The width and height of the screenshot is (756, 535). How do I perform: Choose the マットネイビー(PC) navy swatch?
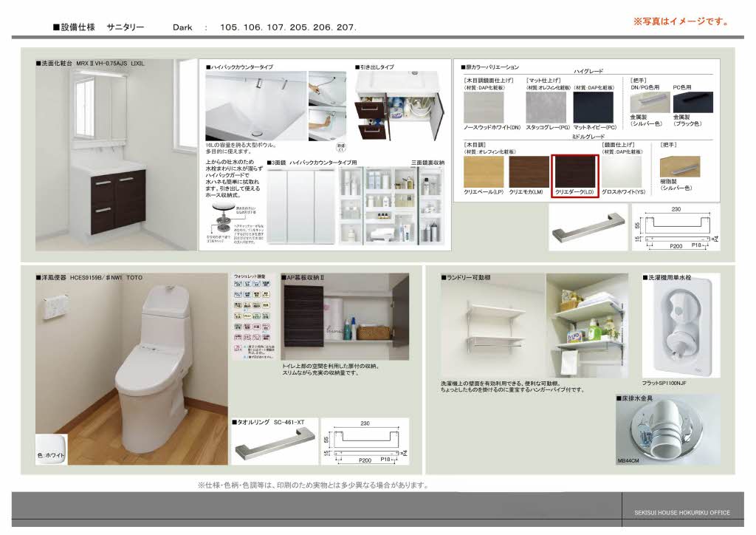pyautogui.click(x=594, y=108)
